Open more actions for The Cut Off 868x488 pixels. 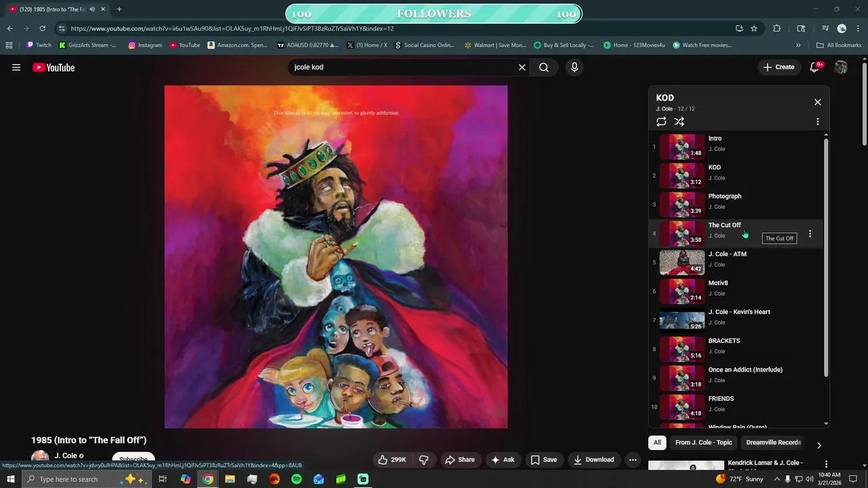click(810, 233)
